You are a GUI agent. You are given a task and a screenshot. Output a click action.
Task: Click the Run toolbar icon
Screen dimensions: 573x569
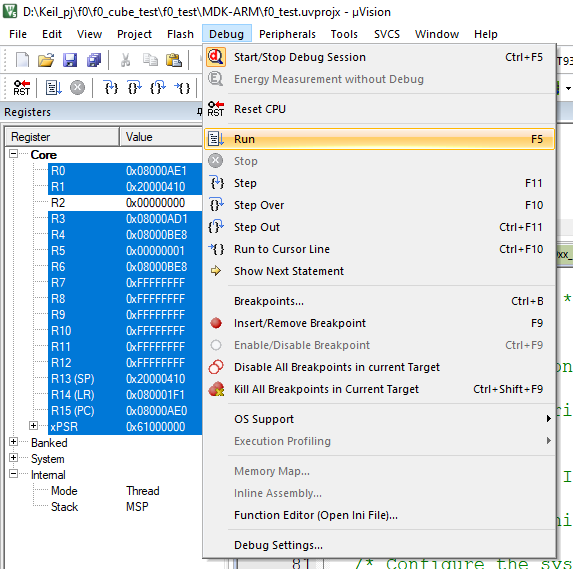(53, 88)
